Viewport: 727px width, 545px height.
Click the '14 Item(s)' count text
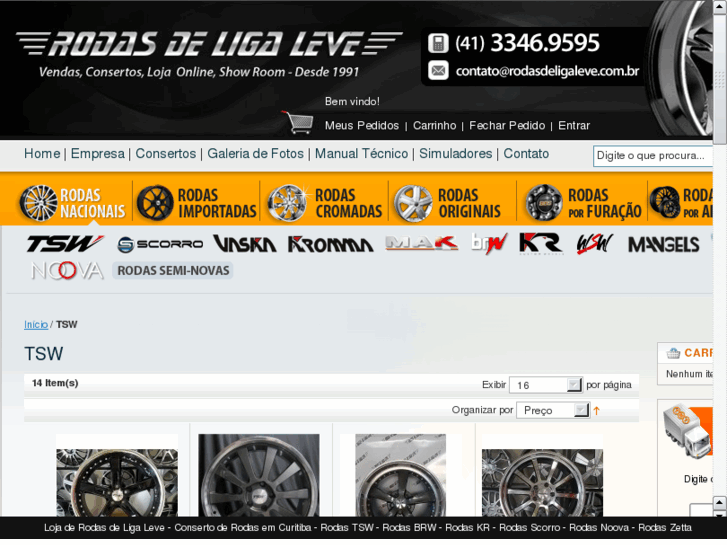coord(55,383)
